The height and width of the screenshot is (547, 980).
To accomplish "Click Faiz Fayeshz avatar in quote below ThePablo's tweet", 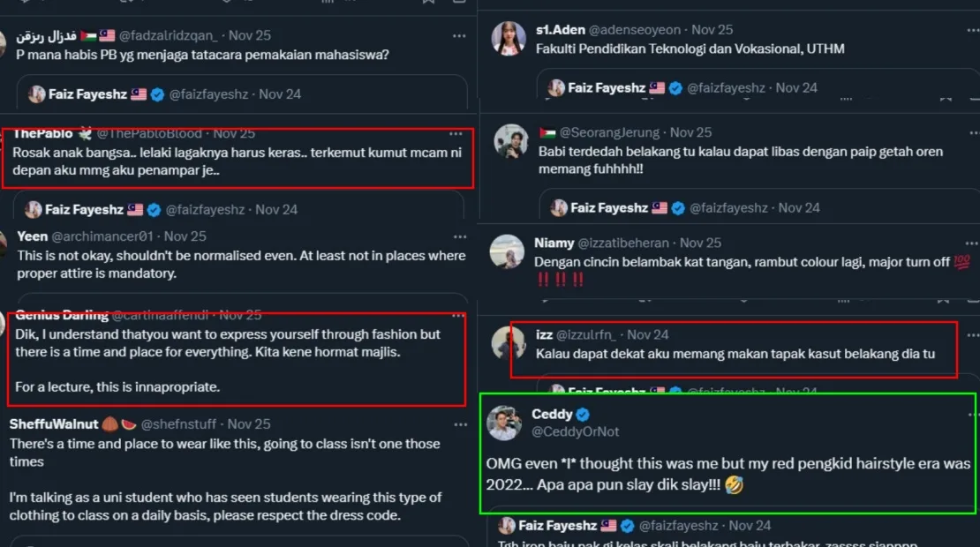I will click(x=34, y=209).
